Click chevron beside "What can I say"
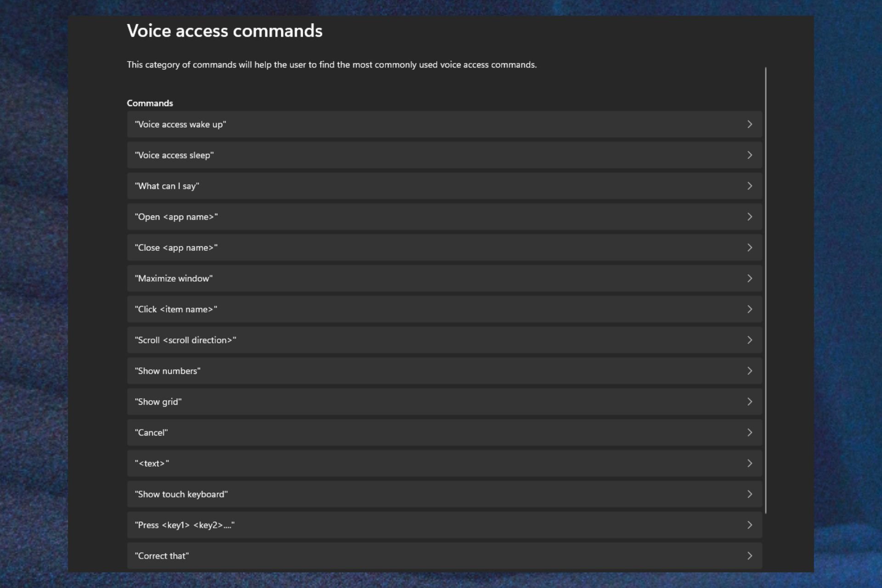This screenshot has height=588, width=882. click(749, 186)
